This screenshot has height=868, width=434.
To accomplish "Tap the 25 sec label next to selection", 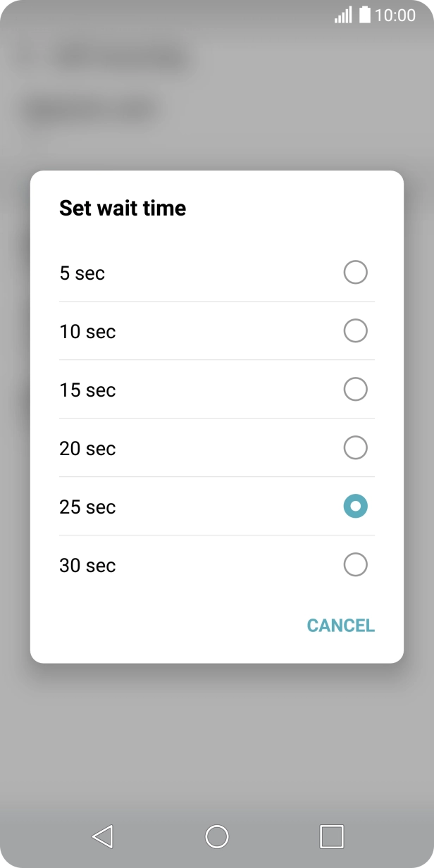I will click(87, 506).
